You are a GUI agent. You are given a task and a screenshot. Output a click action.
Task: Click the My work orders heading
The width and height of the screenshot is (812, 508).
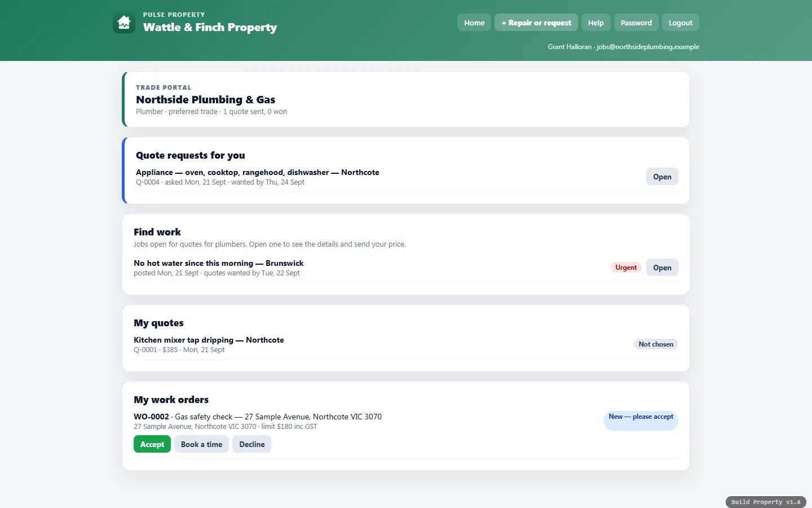[171, 400]
